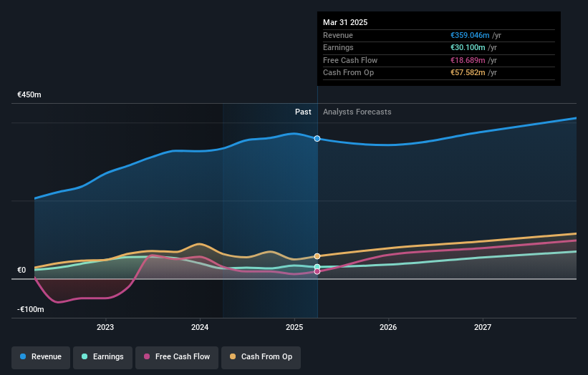Select the 2024 x-axis label

200,328
